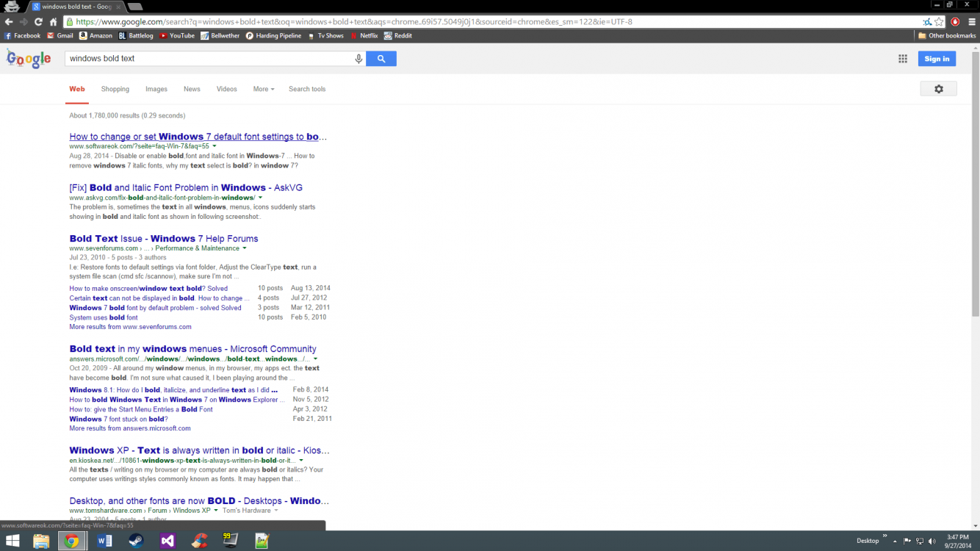
Task: Open the red stop-hand extension icon
Action: click(955, 22)
